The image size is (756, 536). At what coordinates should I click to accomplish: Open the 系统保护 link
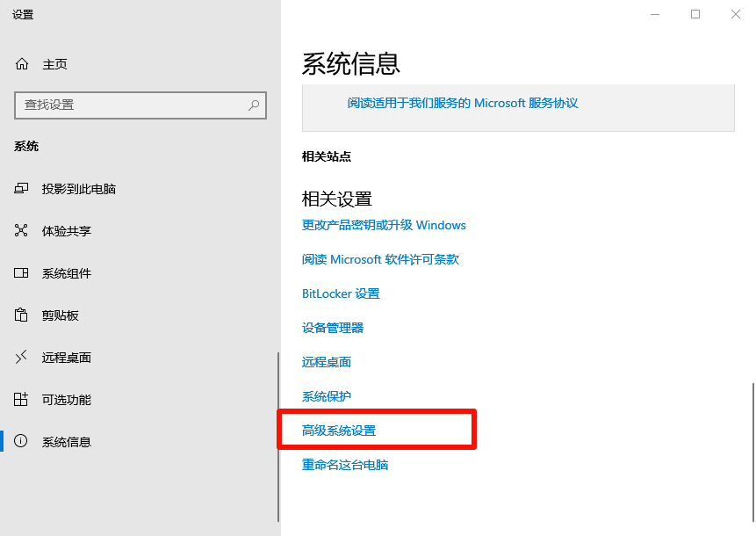(x=327, y=396)
